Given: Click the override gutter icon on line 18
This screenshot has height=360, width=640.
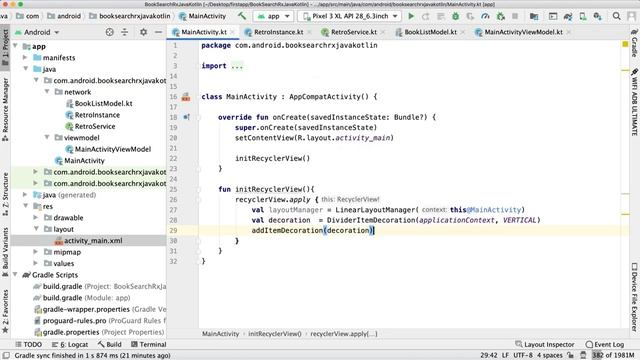Looking at the screenshot, I should pyautogui.click(x=186, y=117).
